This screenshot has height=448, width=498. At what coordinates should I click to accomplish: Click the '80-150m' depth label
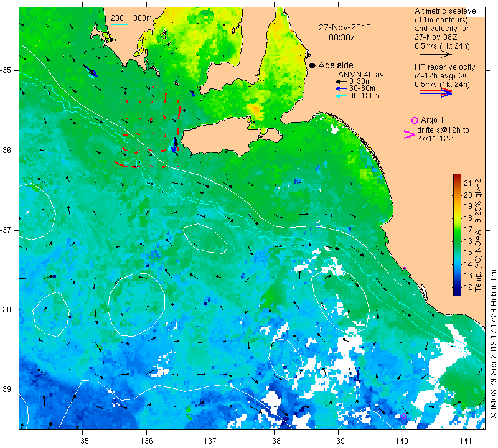[x=364, y=96]
